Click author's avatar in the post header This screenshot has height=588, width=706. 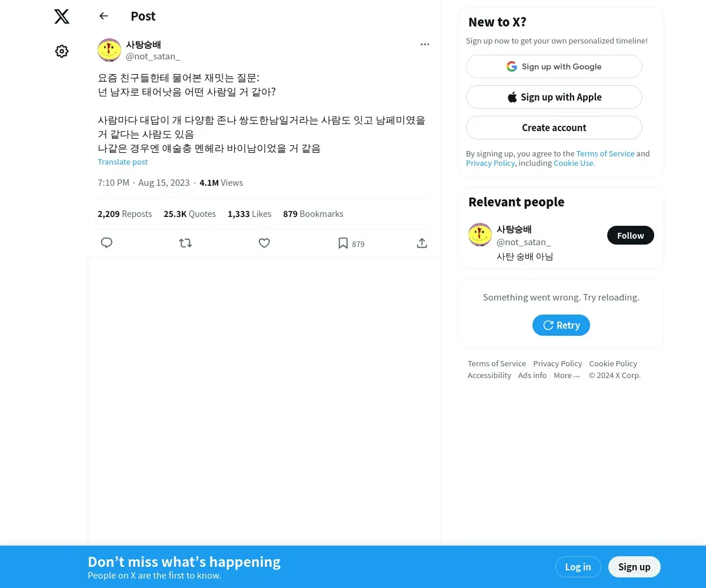[109, 50]
